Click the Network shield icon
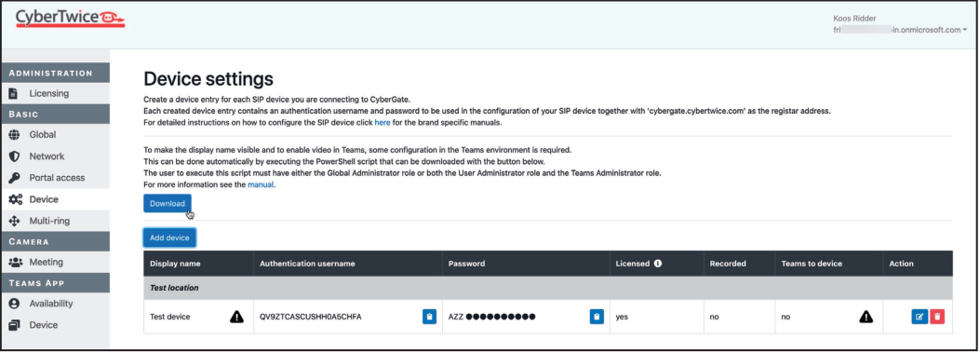Image resolution: width=980 pixels, height=353 pixels. pos(14,156)
